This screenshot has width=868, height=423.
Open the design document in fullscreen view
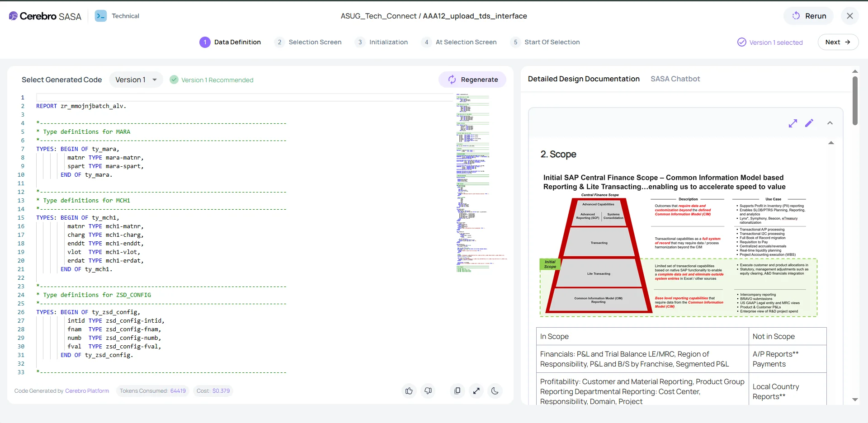pyautogui.click(x=794, y=123)
